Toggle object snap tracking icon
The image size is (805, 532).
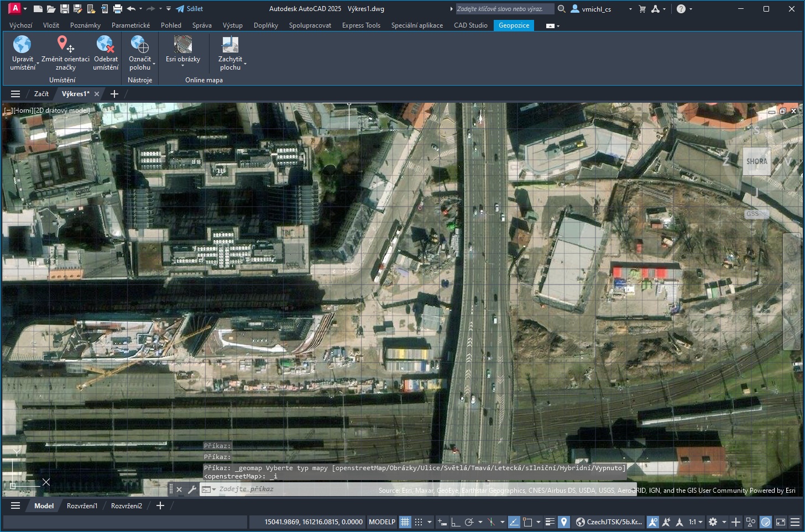click(x=514, y=522)
